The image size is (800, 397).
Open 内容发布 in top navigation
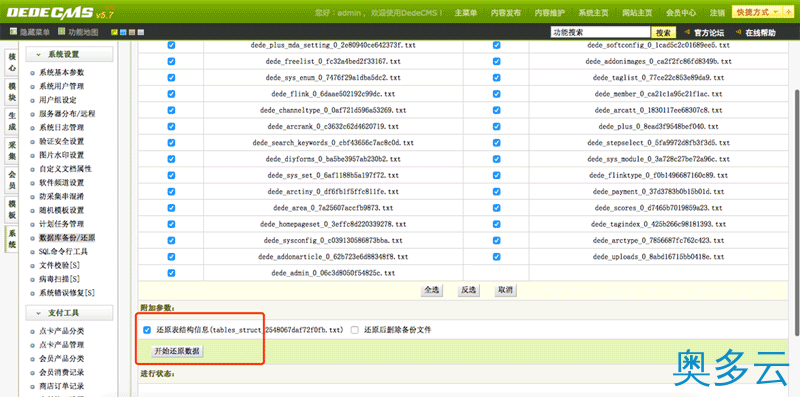506,13
